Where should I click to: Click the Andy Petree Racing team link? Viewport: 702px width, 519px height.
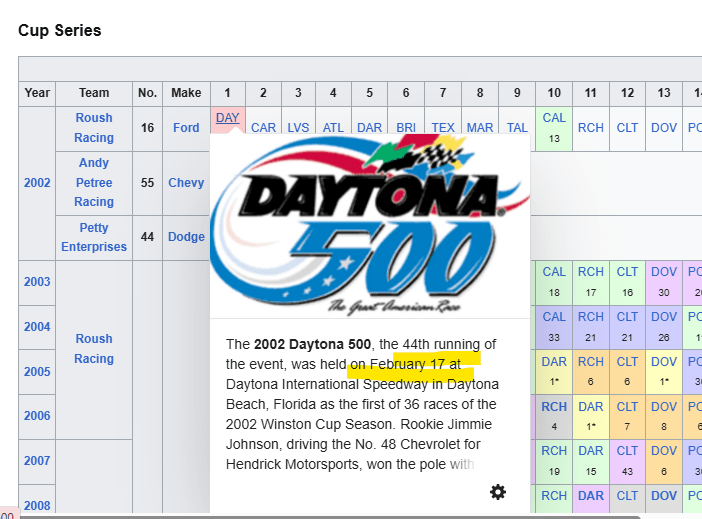[94, 182]
